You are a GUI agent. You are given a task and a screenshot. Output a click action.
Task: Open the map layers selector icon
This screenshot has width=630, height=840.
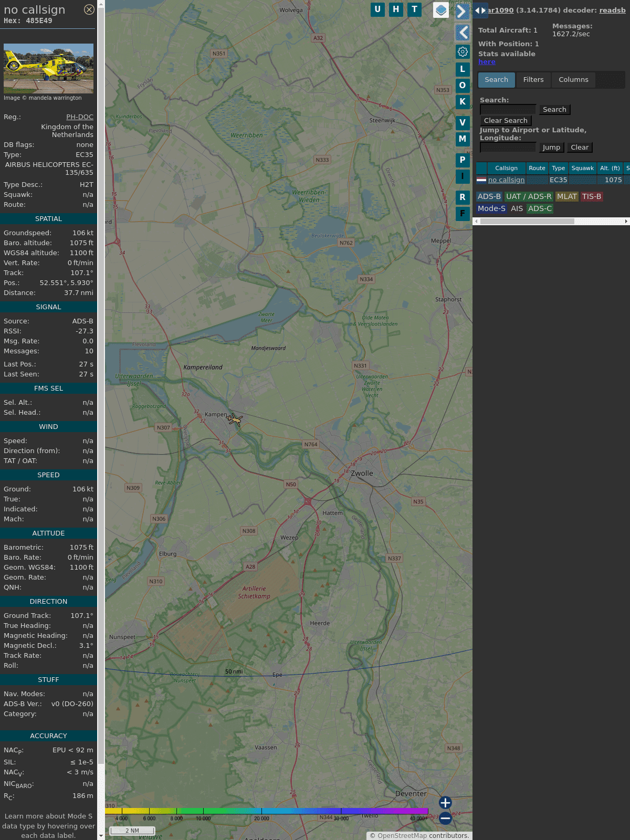tap(441, 10)
